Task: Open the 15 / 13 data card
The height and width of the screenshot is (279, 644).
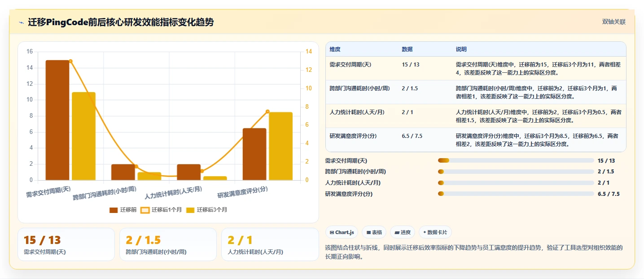Action: [66, 244]
